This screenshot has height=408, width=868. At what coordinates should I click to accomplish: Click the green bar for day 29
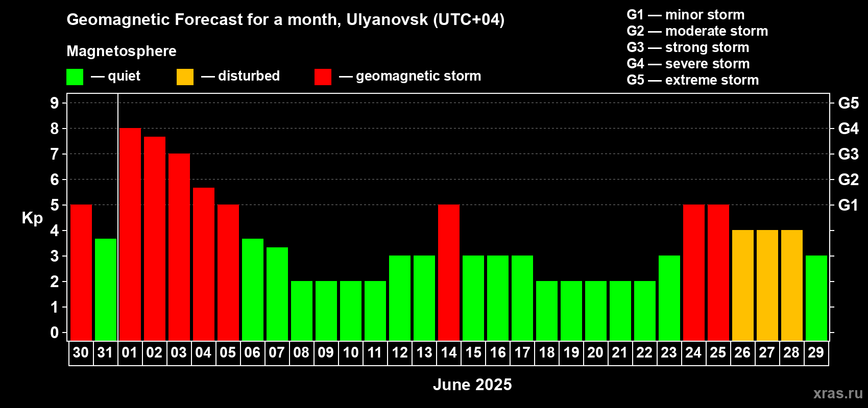[x=816, y=298]
